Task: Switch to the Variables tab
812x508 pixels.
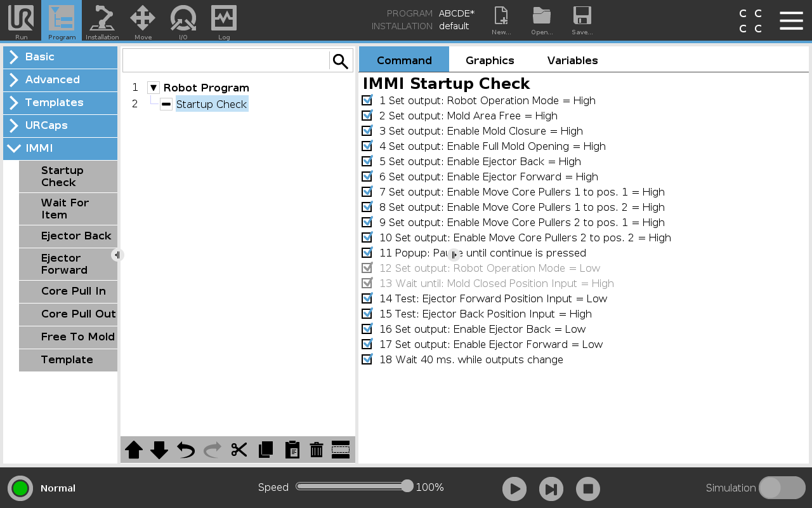Action: [x=572, y=60]
